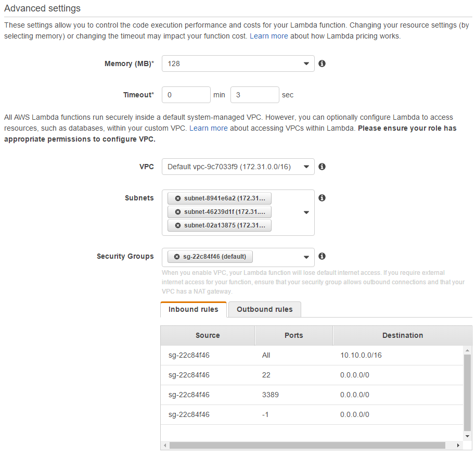Follow Learn more link about accessing VPCs
Viewport: 476px width, 455px height.
208,128
